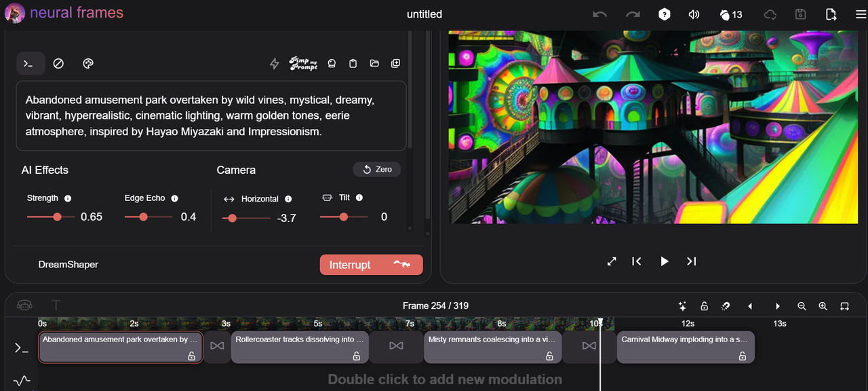The image size is (868, 391).
Task: Open the DreamShaper model selector
Action: [68, 264]
